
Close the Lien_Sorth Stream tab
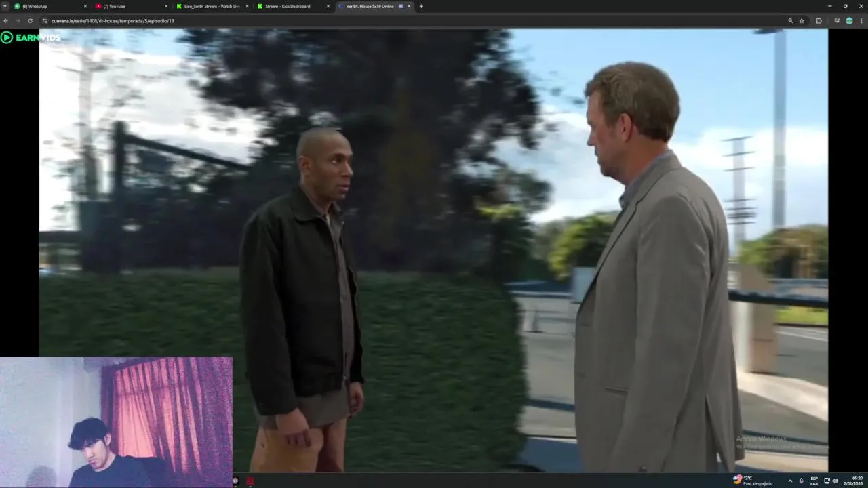(x=247, y=6)
